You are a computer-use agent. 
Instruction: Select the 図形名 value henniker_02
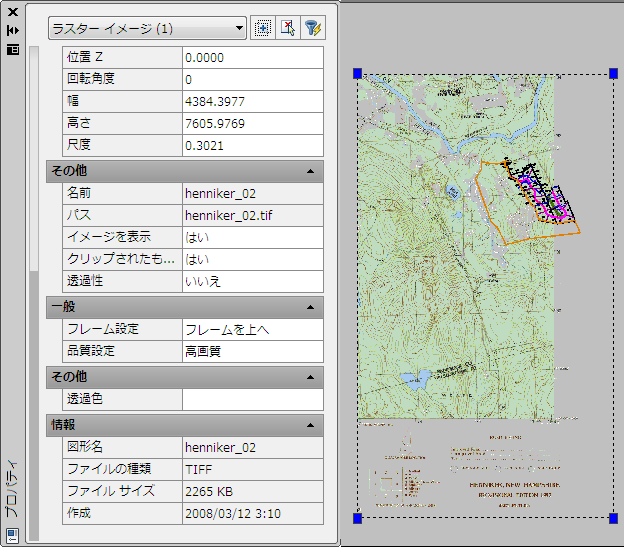coord(253,448)
